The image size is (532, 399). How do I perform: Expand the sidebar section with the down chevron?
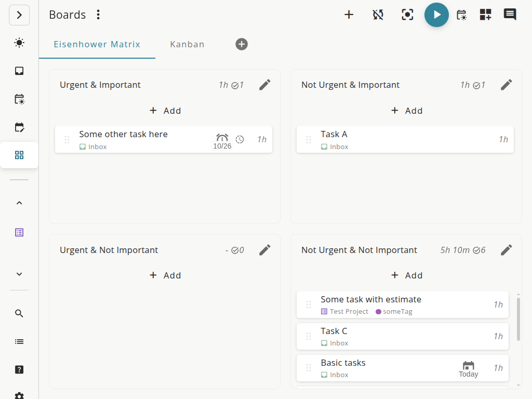click(x=19, y=274)
